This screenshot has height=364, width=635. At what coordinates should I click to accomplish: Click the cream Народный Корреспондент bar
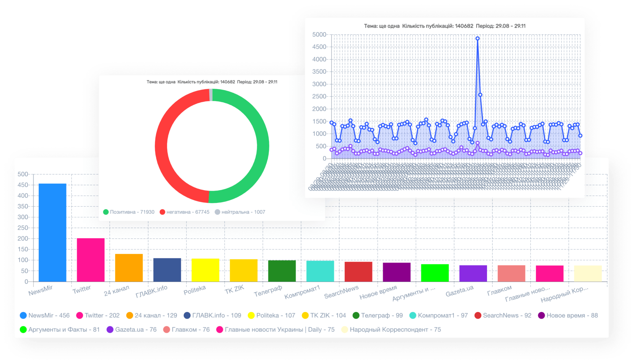coord(588,274)
